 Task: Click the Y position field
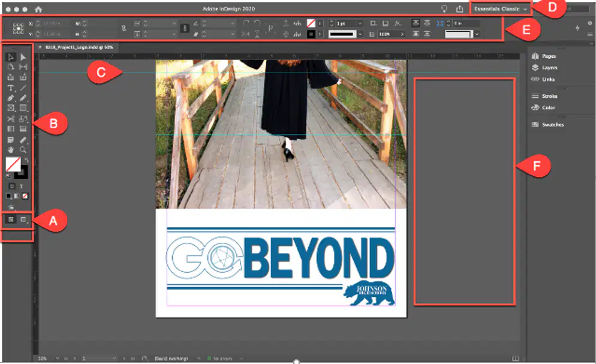[x=56, y=34]
